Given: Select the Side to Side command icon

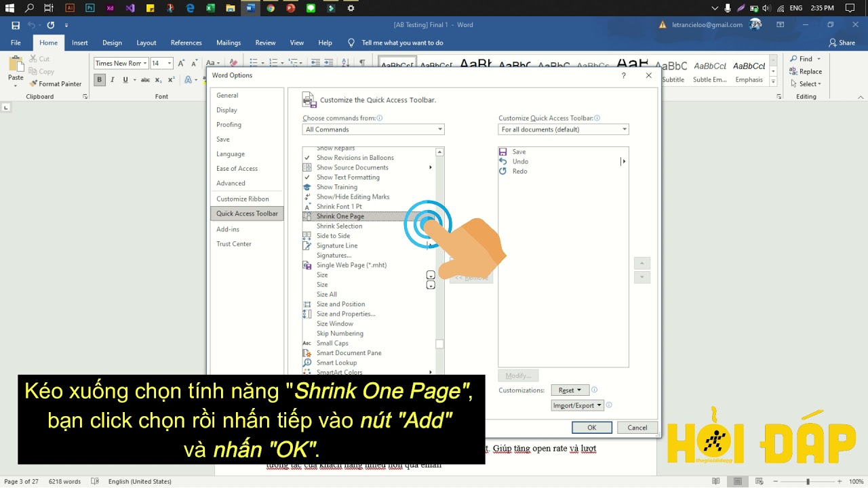Looking at the screenshot, I should (307, 236).
